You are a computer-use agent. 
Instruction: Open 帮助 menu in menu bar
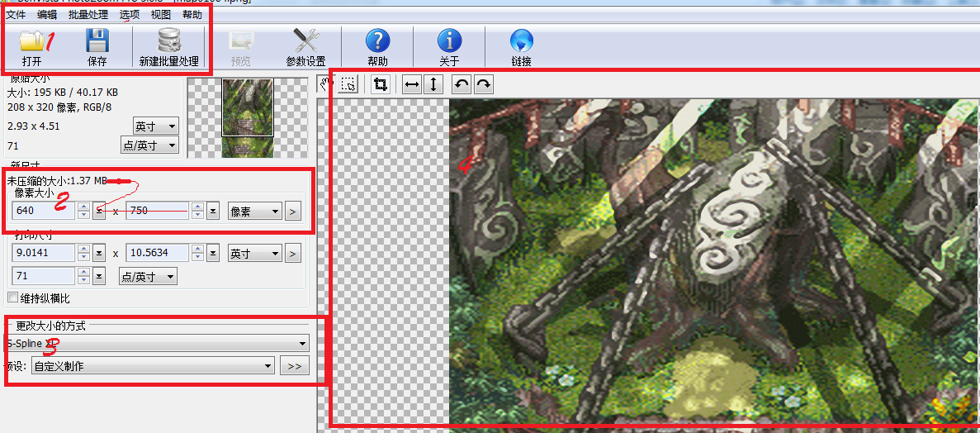[192, 14]
